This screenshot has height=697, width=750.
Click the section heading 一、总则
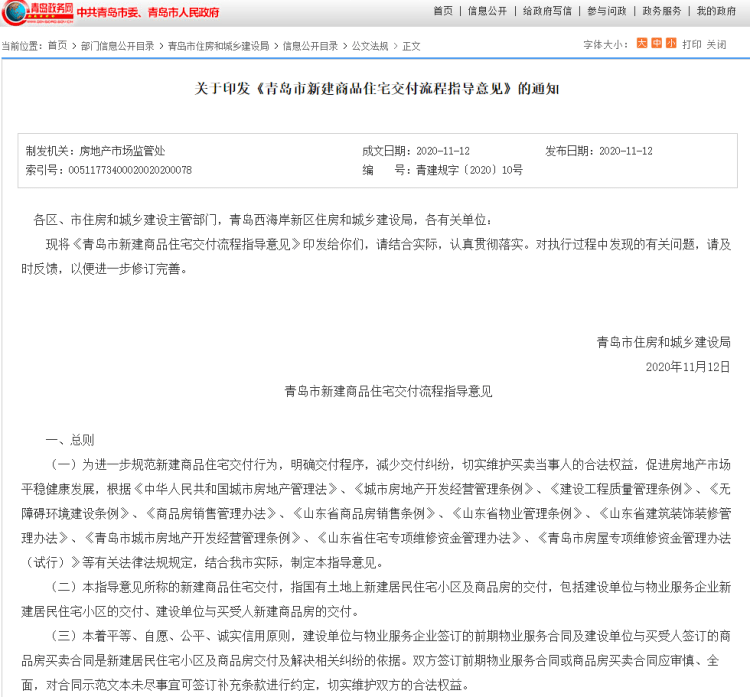click(x=70, y=440)
